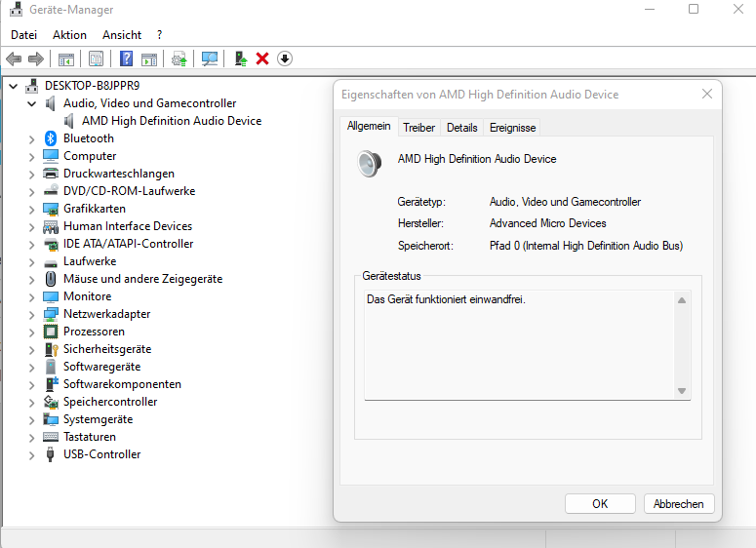The width and height of the screenshot is (756, 548).
Task: Click the Enable device toolbar icon
Action: [240, 59]
